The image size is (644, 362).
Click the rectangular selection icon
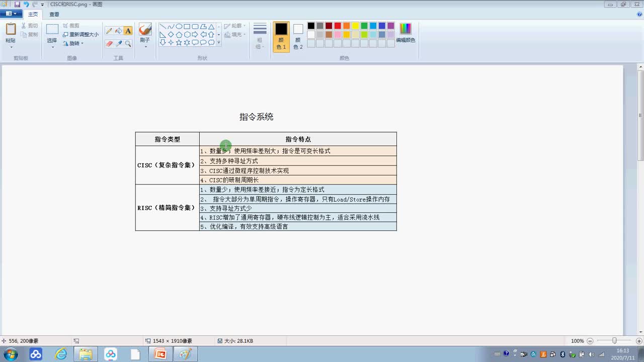[52, 30]
